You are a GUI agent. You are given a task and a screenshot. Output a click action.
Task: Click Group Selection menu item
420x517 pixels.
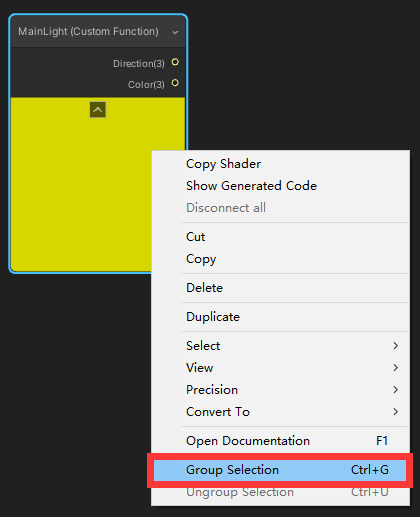(x=279, y=470)
